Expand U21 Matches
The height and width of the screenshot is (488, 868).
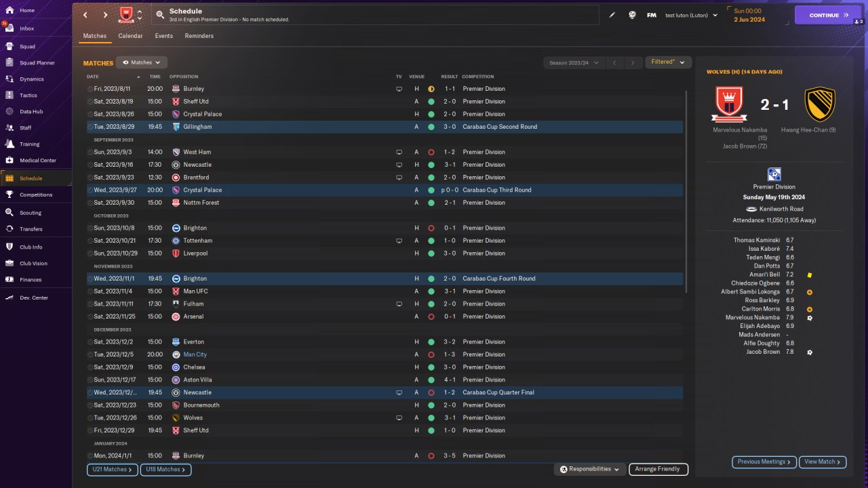point(112,469)
